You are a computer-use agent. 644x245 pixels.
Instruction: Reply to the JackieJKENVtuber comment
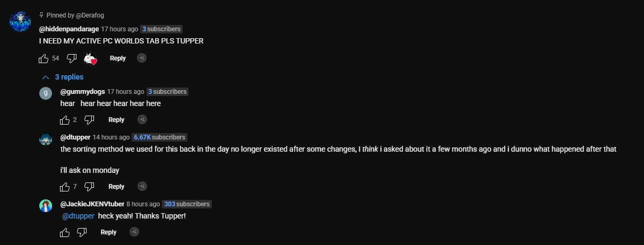tap(108, 232)
